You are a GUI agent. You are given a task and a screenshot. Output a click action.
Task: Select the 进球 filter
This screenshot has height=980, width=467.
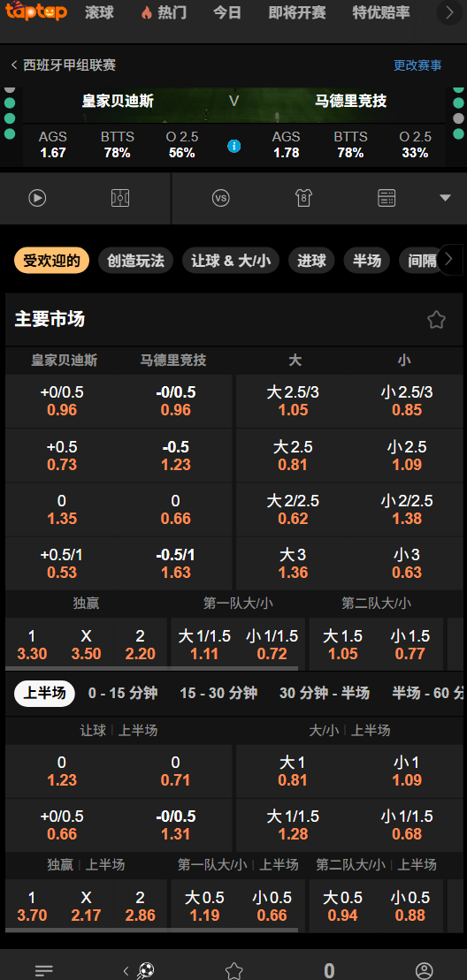click(311, 261)
